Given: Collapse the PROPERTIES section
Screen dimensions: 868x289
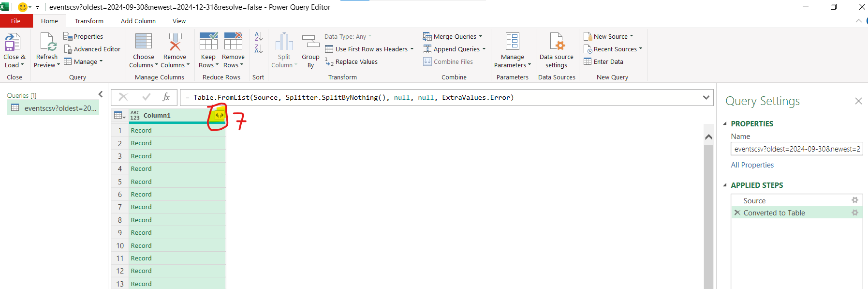Looking at the screenshot, I should (x=725, y=123).
